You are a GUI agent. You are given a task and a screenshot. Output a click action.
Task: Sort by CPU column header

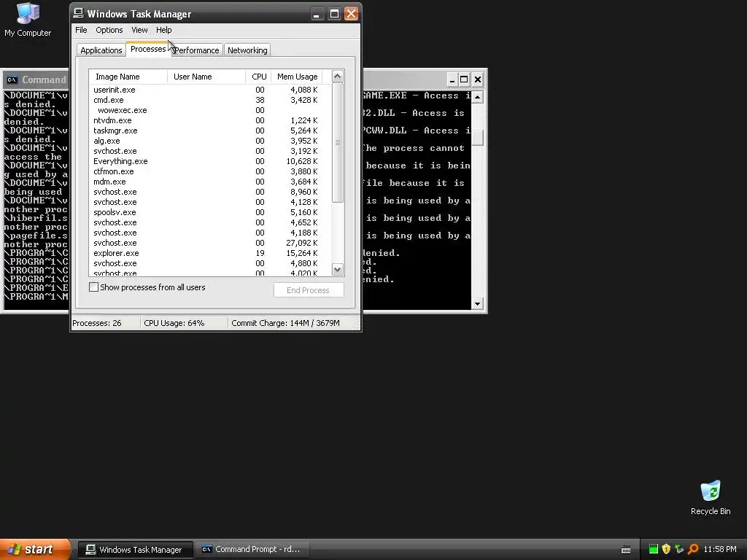click(258, 77)
